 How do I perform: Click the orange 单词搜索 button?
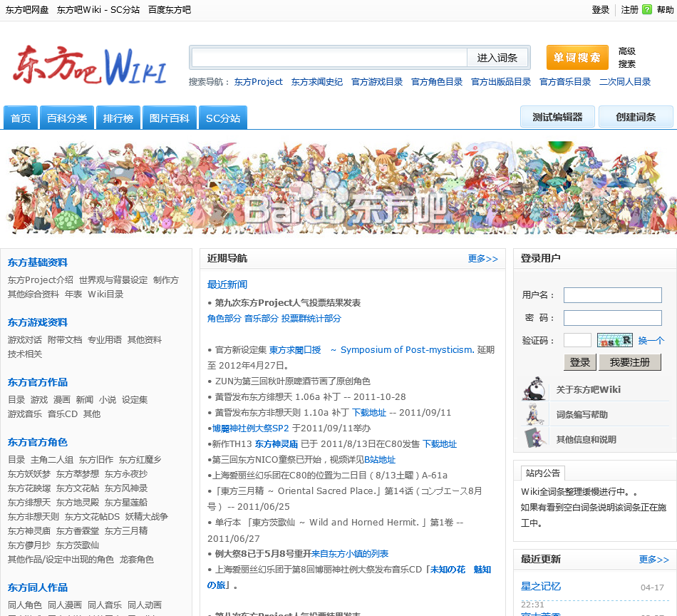pos(577,58)
